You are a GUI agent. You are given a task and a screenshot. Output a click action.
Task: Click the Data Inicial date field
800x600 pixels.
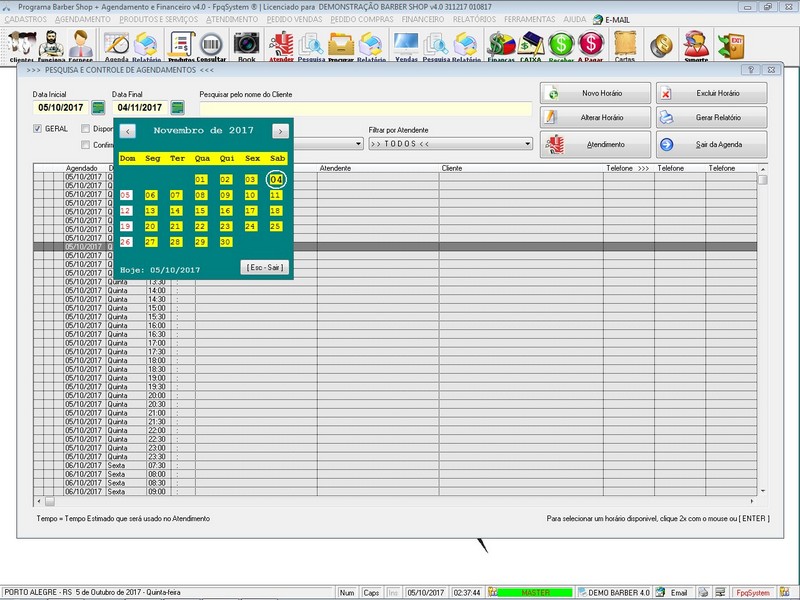[61, 108]
